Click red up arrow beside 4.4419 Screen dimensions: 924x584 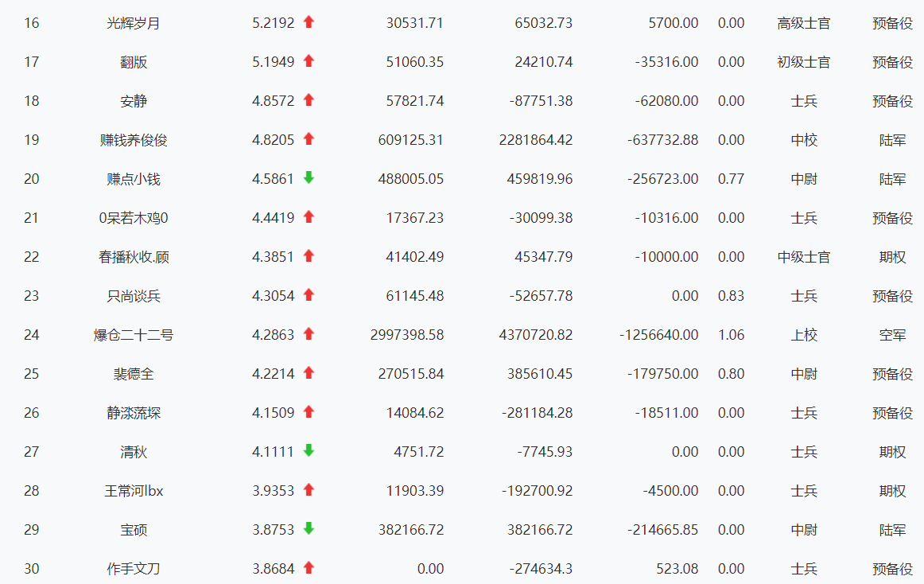click(309, 217)
